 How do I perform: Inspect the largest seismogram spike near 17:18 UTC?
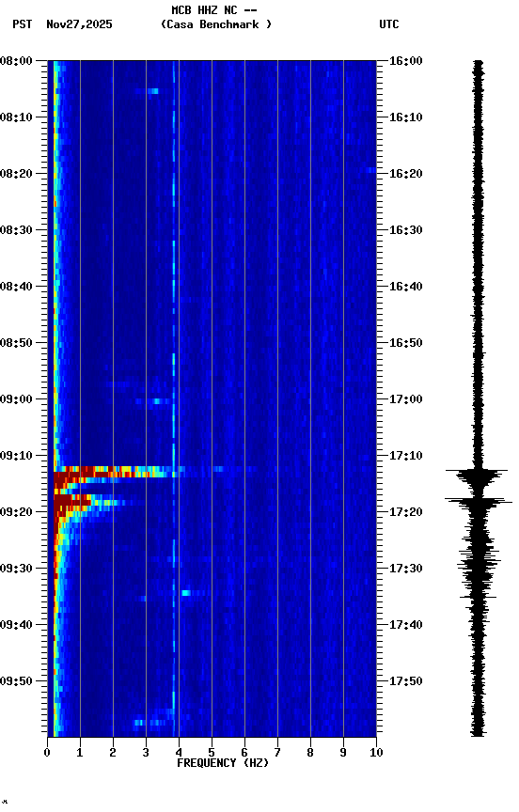(479, 501)
